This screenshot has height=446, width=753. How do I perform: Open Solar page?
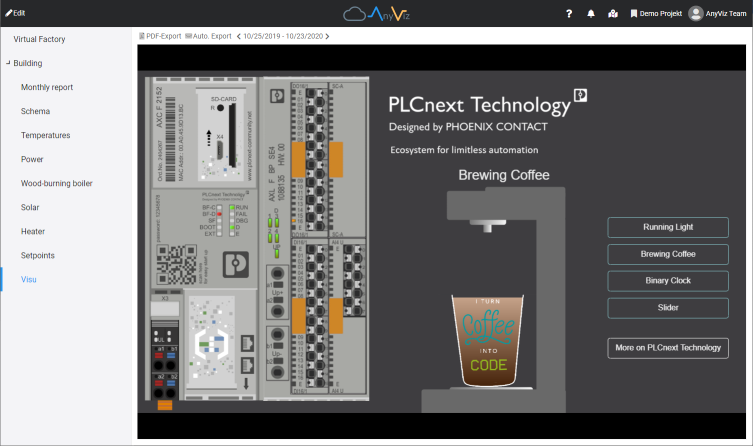click(30, 207)
